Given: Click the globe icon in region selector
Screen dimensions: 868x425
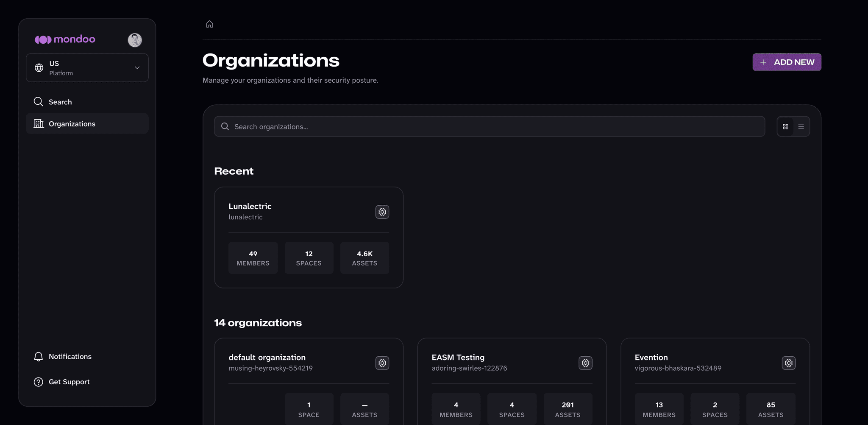Looking at the screenshot, I should [x=39, y=68].
